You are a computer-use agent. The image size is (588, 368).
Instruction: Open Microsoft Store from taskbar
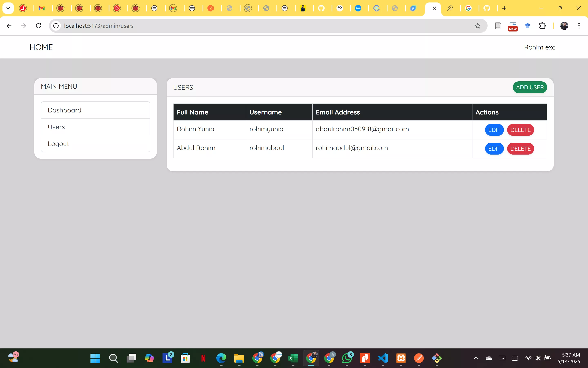(x=185, y=358)
